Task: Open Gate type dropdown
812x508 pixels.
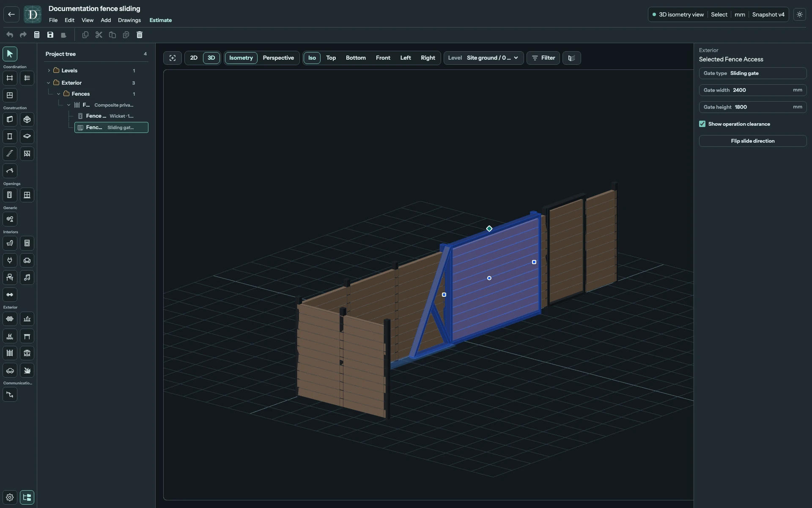Action: pyautogui.click(x=753, y=73)
